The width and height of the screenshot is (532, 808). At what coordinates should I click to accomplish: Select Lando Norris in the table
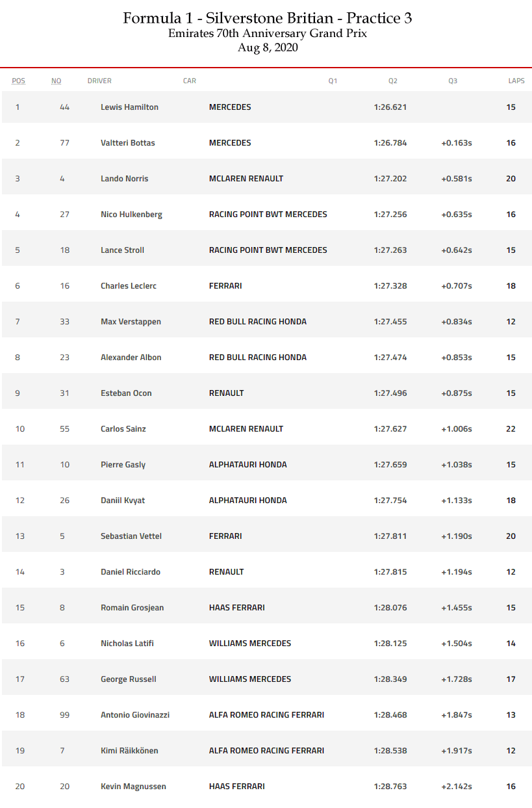pyautogui.click(x=124, y=179)
